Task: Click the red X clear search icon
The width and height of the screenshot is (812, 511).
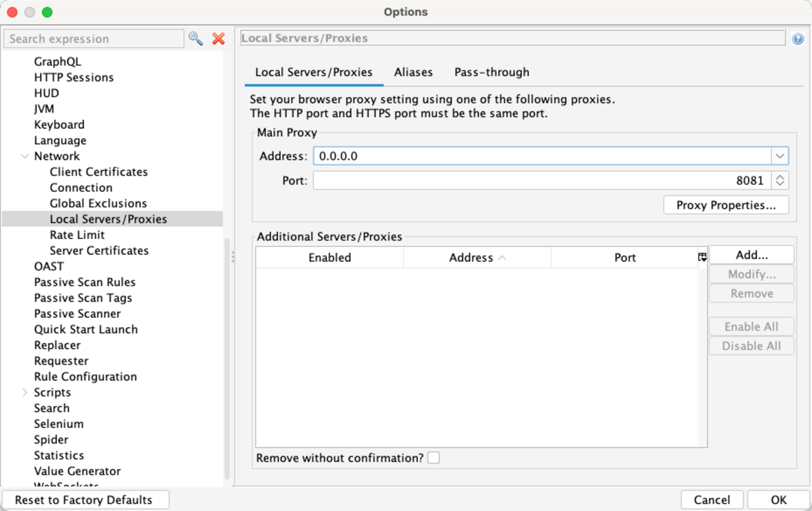Action: (x=218, y=39)
